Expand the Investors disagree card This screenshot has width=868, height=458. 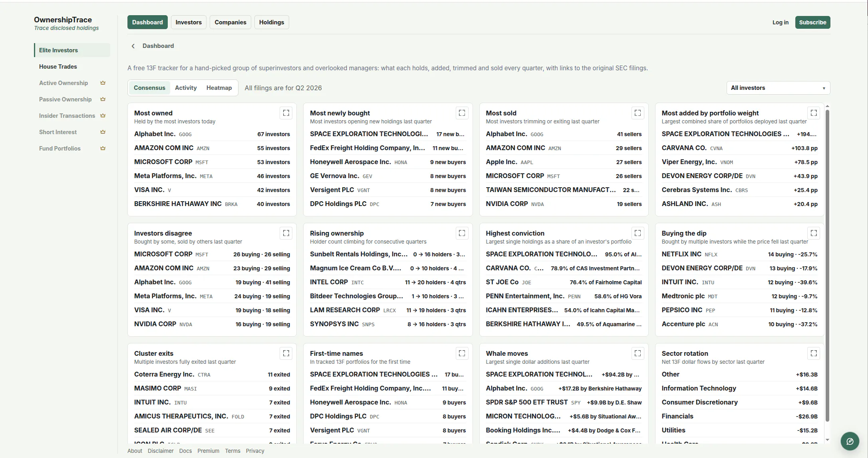click(x=286, y=233)
